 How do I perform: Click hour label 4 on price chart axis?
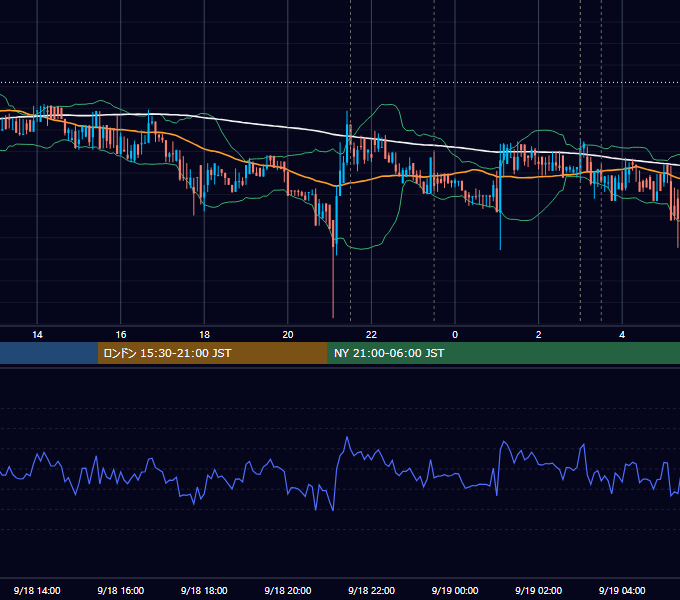pyautogui.click(x=622, y=335)
